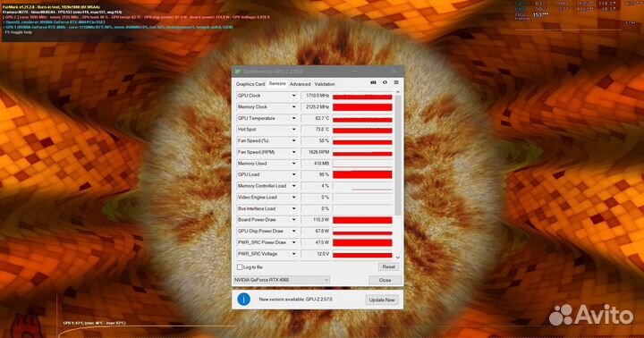The image size is (644, 338).
Task: Click the GPU-Z screenshot camera icon
Action: point(373,82)
